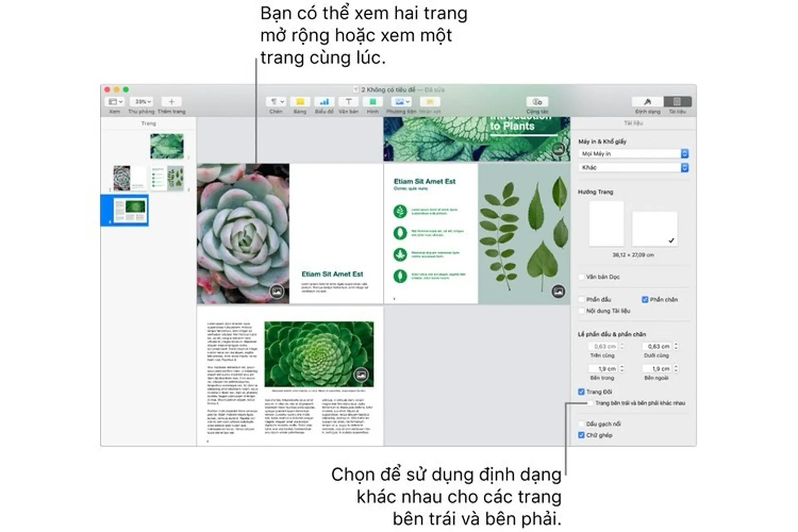Enable Trang bên trái và bên phải khác nhau
The width and height of the screenshot is (798, 532).
pyautogui.click(x=590, y=403)
